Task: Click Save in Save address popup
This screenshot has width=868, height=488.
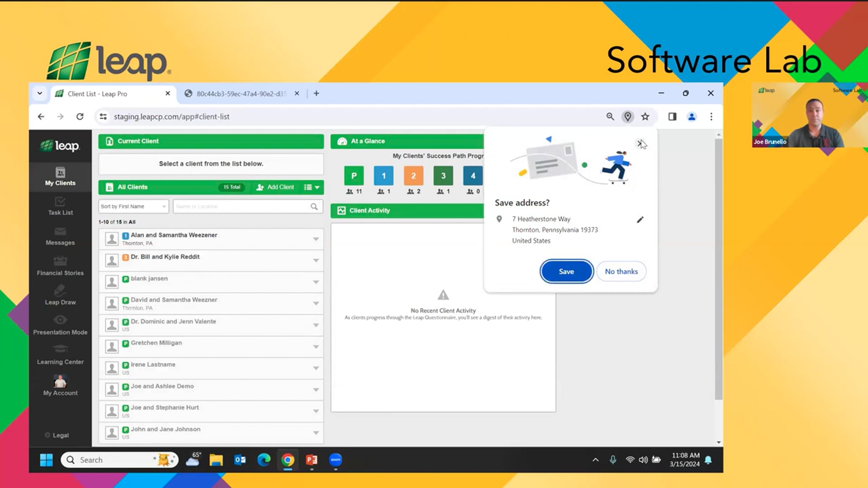Action: (566, 272)
